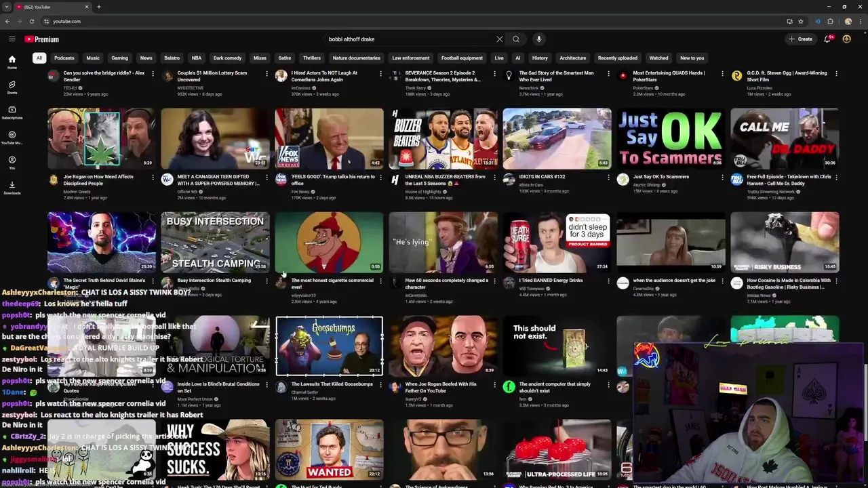Image resolution: width=868 pixels, height=488 pixels.
Task: Open the Atomic Shrimp channel avatar
Action: tap(623, 180)
